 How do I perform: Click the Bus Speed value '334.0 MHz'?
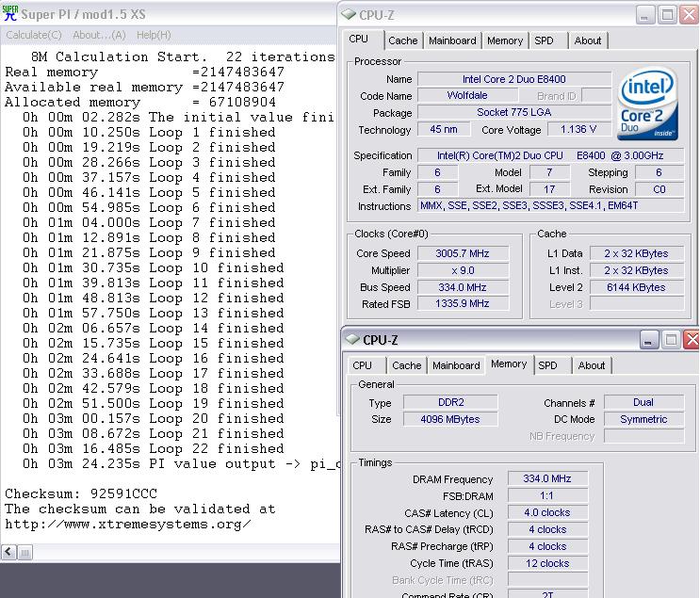point(463,287)
